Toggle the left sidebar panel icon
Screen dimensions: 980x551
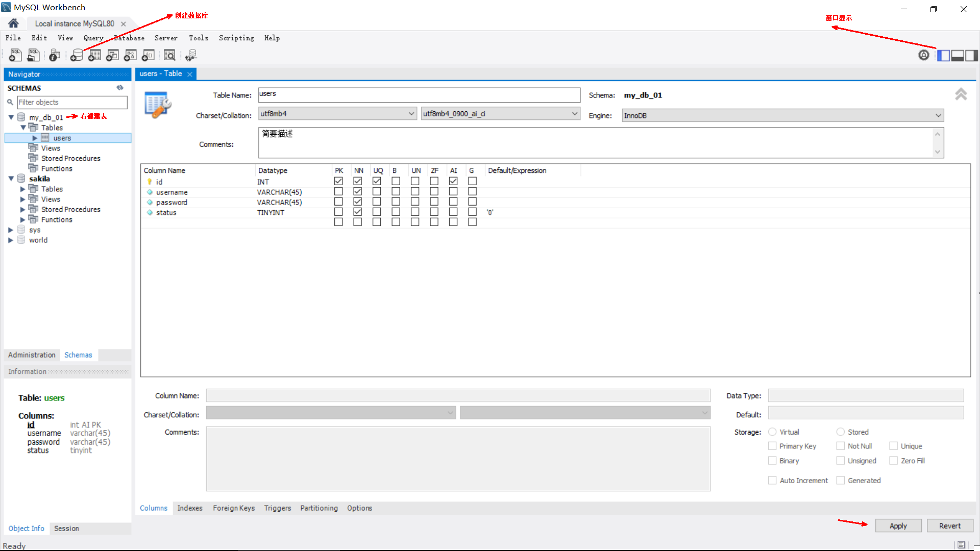(944, 56)
